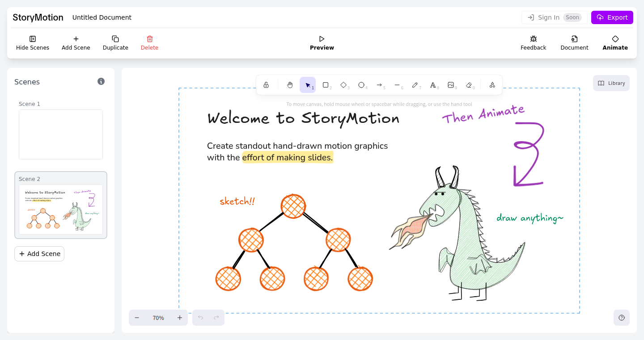Open the help question mark
644x340 pixels.
click(622, 318)
